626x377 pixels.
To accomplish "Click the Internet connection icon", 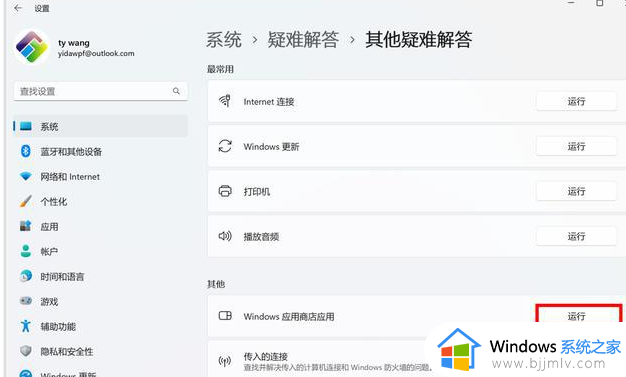I will pos(225,101).
